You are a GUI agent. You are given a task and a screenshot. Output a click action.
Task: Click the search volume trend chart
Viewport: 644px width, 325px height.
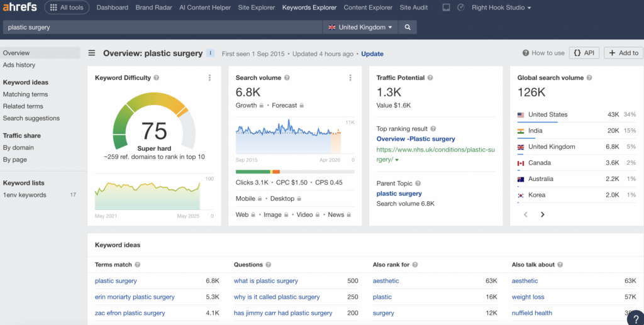point(289,136)
